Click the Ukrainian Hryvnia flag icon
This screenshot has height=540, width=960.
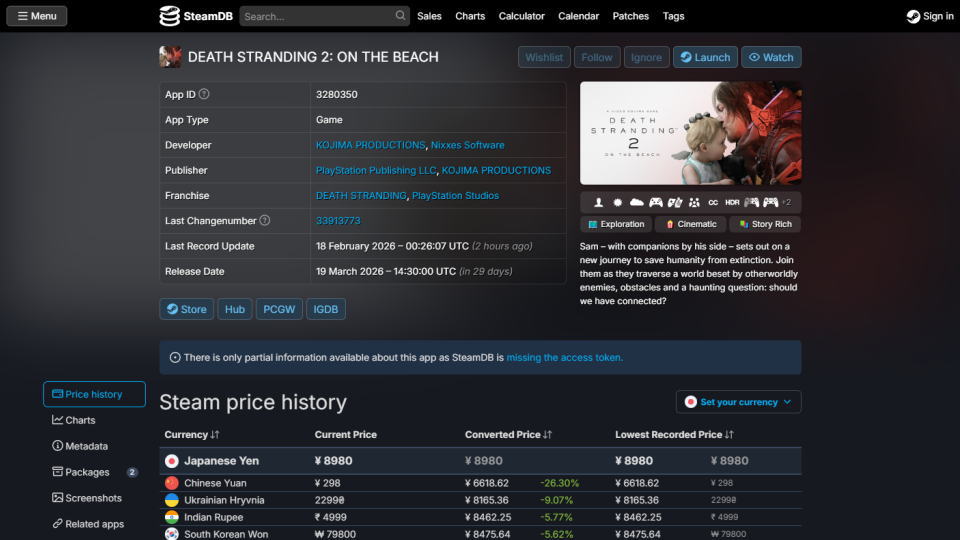pyautogui.click(x=172, y=500)
